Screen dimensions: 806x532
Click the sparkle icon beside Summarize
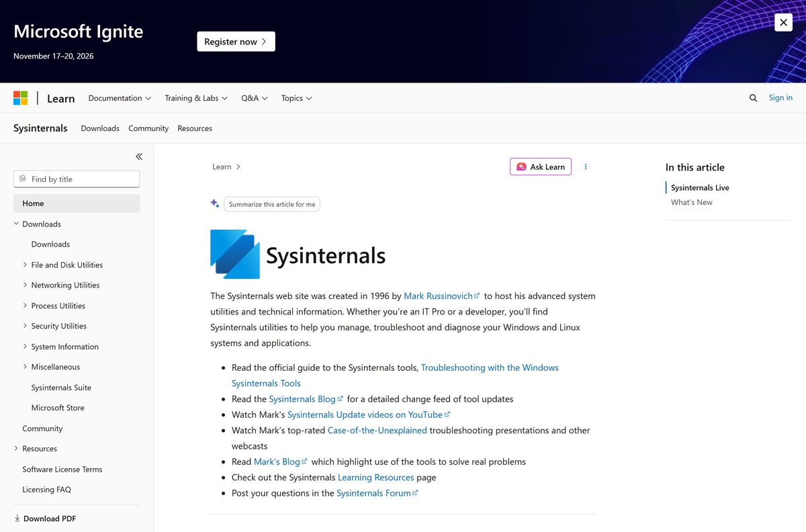215,204
